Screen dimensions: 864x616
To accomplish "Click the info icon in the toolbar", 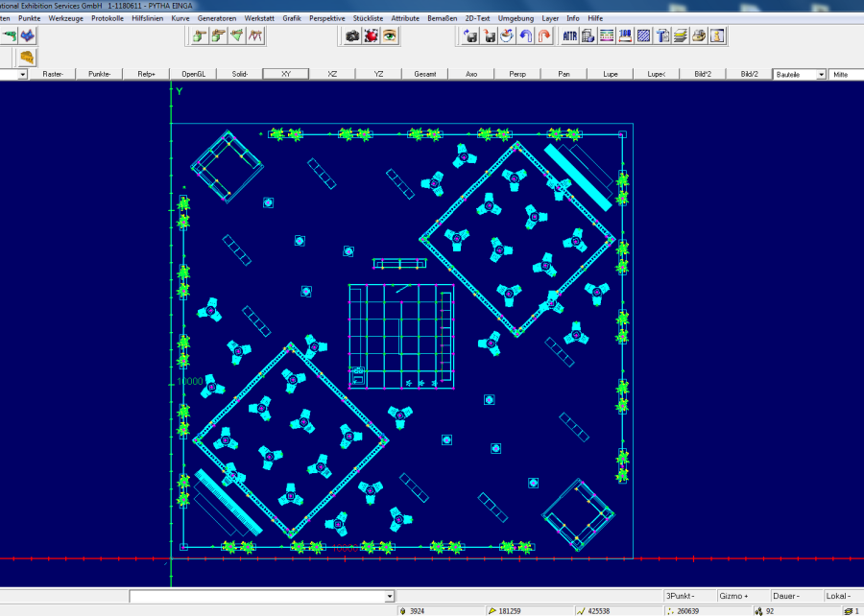I will click(716, 36).
